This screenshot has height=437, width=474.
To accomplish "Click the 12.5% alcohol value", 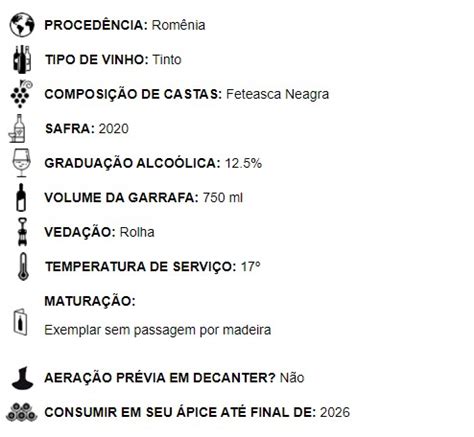I will tap(243, 163).
